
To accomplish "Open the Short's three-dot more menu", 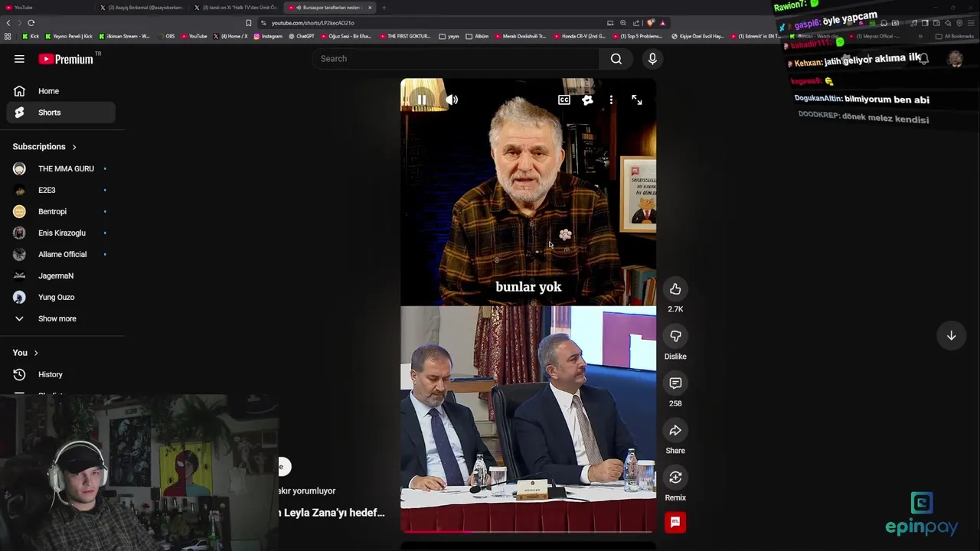I will pos(611,99).
